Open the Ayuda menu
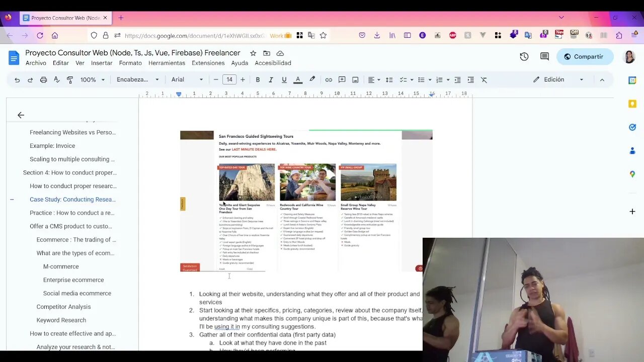The width and height of the screenshot is (644, 362). coord(239,63)
